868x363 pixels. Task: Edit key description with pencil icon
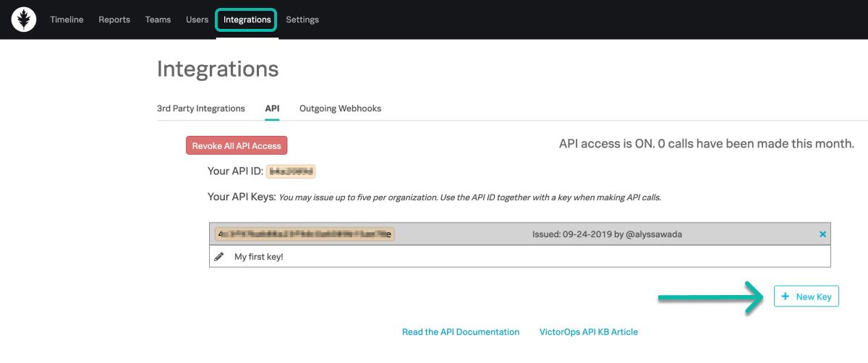219,257
